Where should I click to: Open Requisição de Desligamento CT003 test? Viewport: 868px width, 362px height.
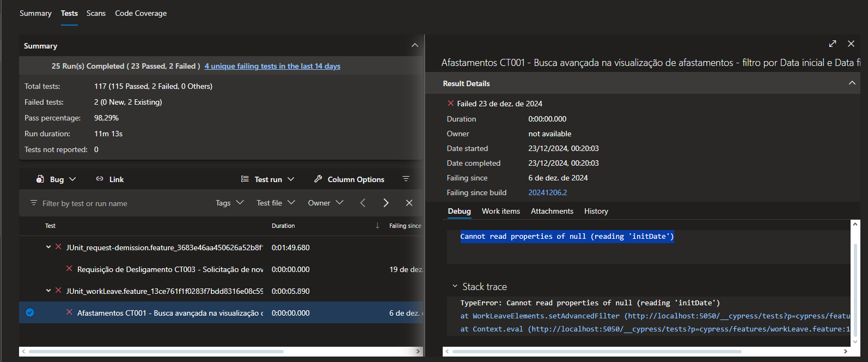170,269
